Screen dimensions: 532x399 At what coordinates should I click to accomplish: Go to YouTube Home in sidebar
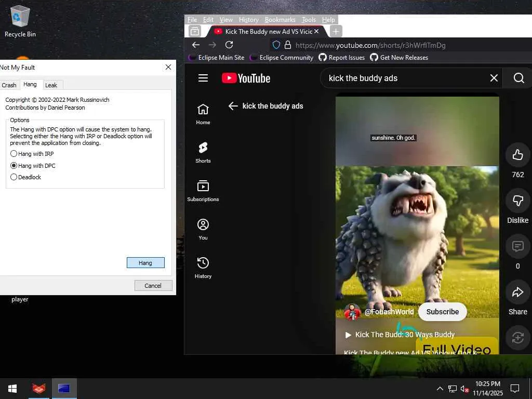203,114
